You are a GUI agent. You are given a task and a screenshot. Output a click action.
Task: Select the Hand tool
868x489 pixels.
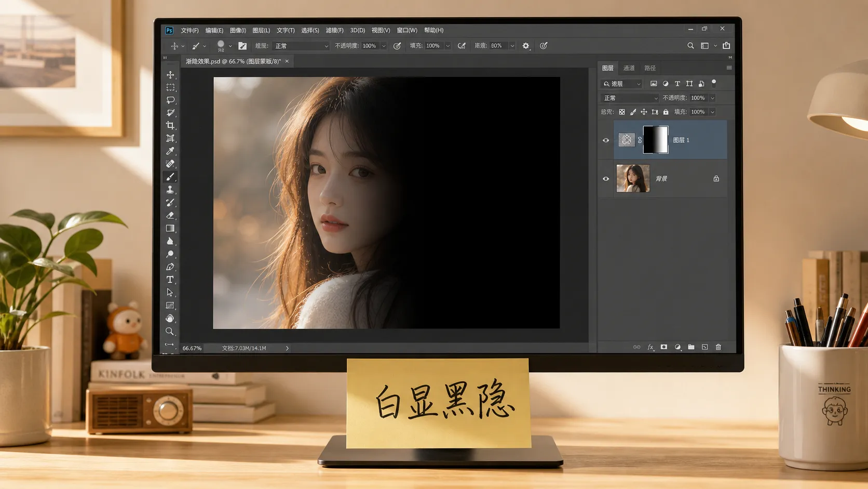(170, 318)
